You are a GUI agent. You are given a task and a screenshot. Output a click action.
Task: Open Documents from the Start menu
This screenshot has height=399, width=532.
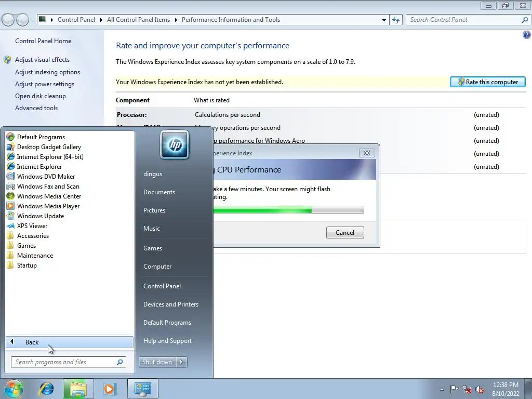[x=159, y=192]
